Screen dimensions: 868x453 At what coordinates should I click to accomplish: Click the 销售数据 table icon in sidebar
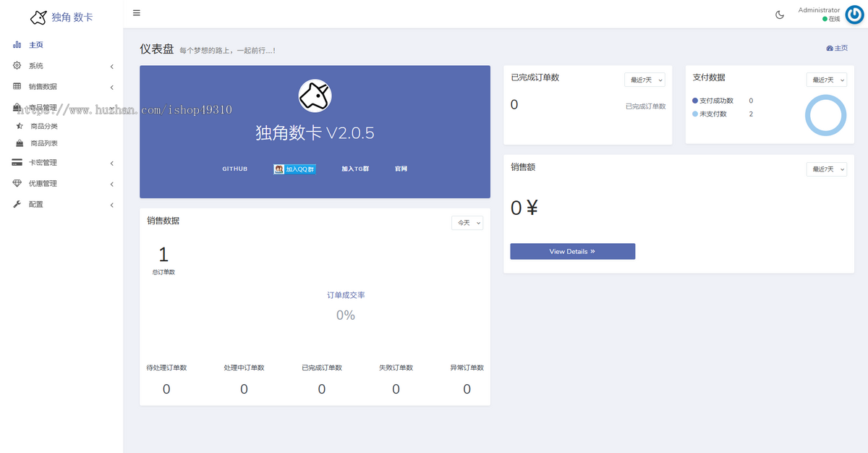tap(17, 87)
